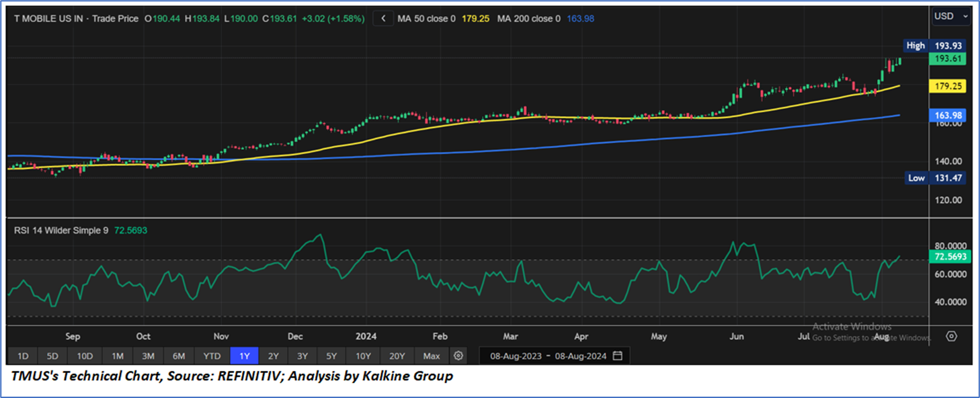Select the 5D time range
The image size is (980, 398).
pyautogui.click(x=52, y=356)
